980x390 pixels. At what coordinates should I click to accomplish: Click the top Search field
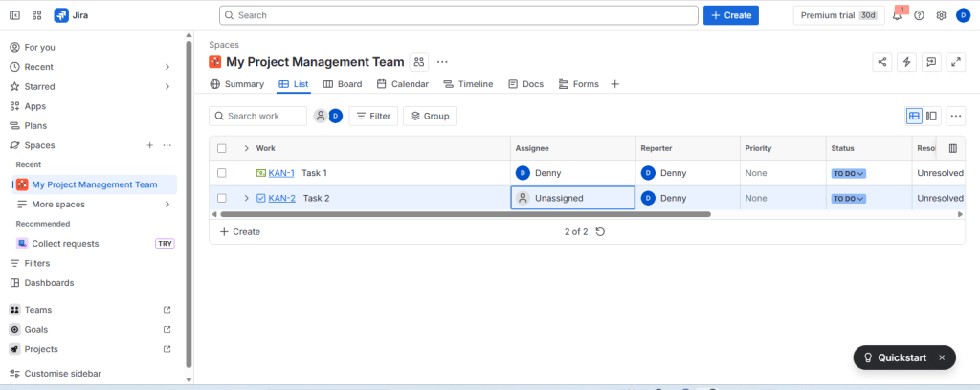click(x=458, y=15)
